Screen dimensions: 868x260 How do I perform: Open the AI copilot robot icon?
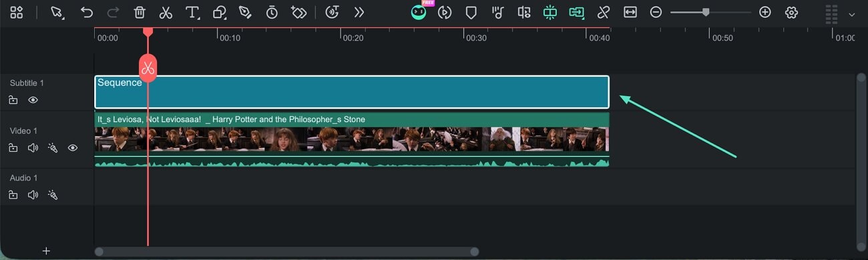tap(419, 11)
